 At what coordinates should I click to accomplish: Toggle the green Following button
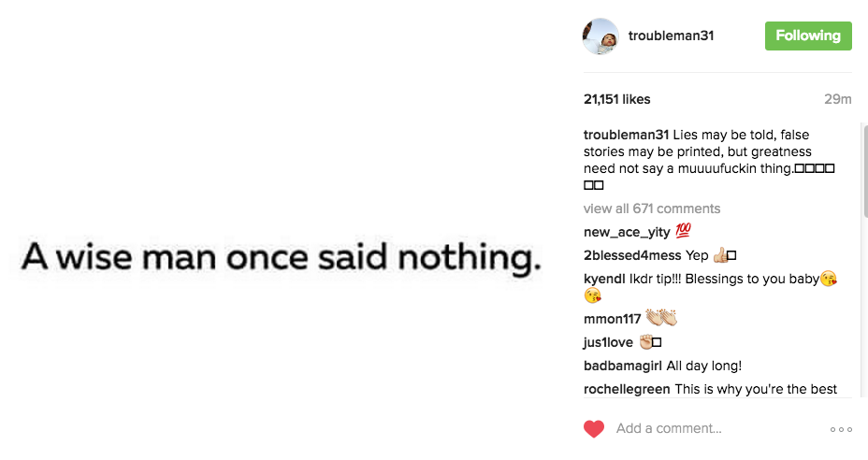(x=808, y=36)
